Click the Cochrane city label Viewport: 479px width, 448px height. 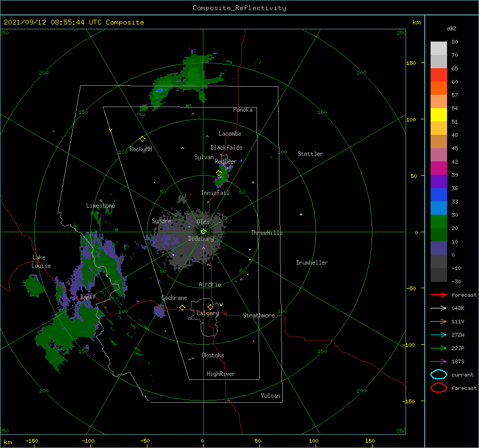pos(174,298)
